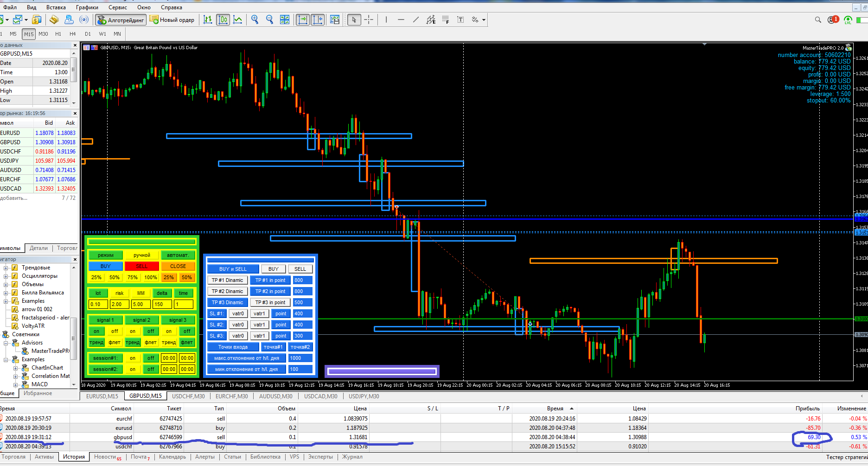Select the arrow cursor tool
Image resolution: width=868 pixels, height=466 pixels.
[354, 19]
